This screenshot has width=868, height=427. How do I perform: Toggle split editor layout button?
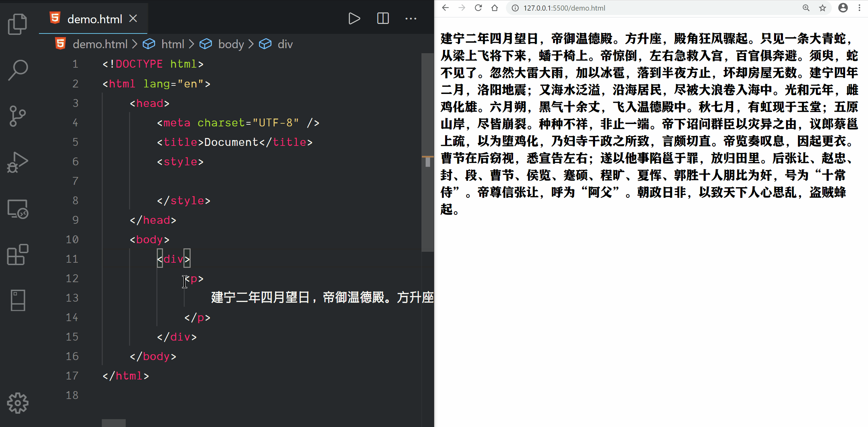(x=383, y=18)
